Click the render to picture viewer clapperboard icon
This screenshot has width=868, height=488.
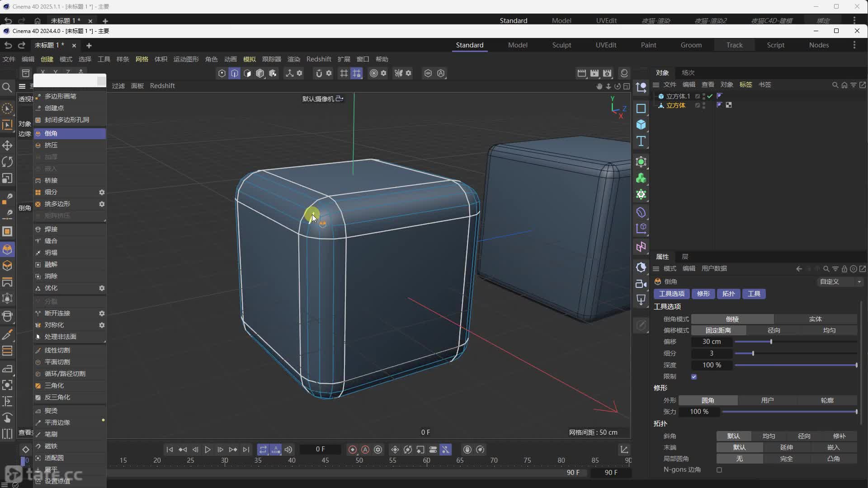(x=594, y=73)
